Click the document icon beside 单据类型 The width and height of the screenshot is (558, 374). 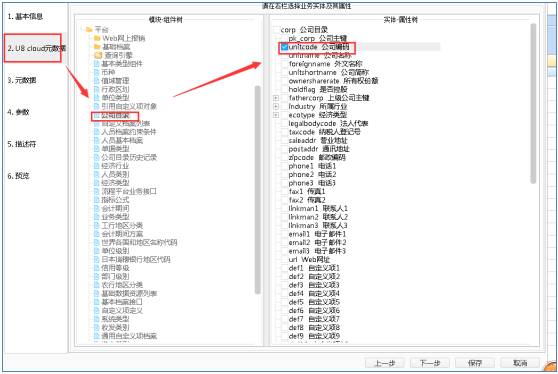click(96, 149)
